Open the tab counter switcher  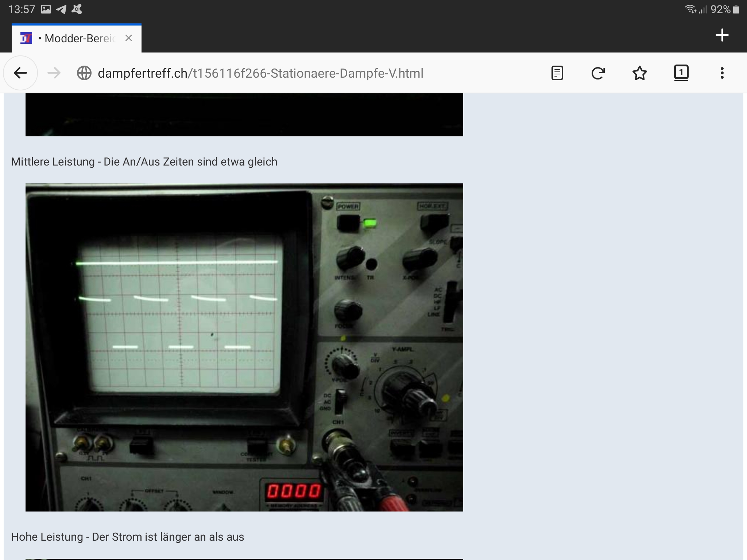point(681,73)
